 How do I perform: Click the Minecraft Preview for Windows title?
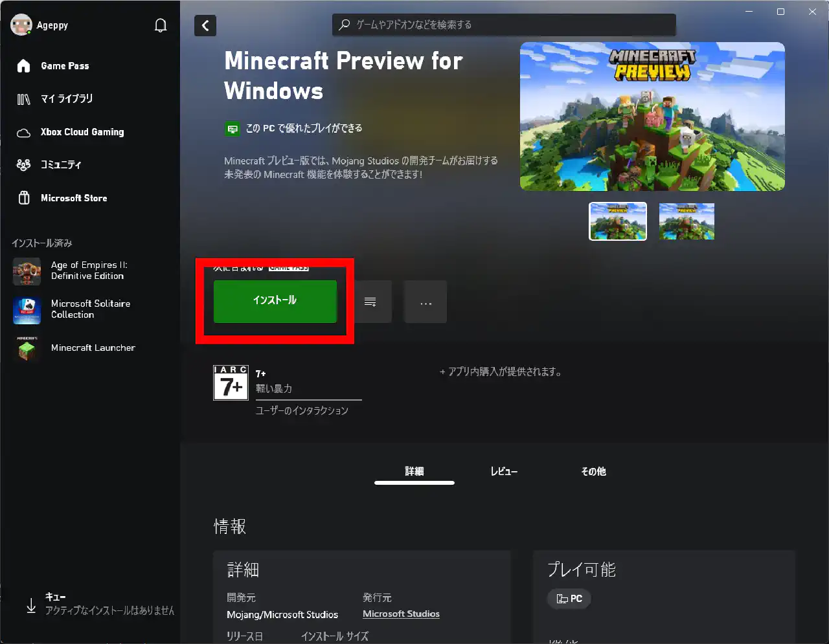click(x=343, y=75)
